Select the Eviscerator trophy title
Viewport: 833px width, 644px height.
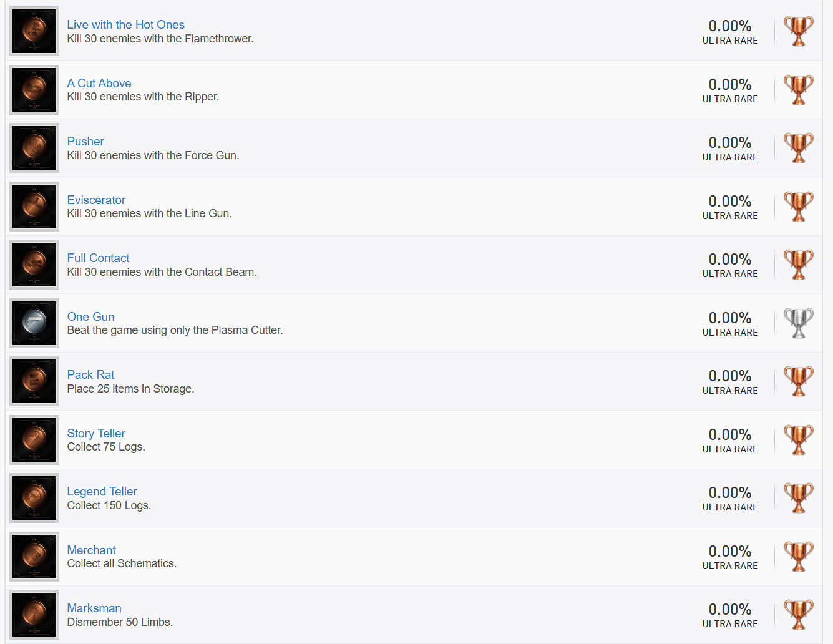point(96,200)
